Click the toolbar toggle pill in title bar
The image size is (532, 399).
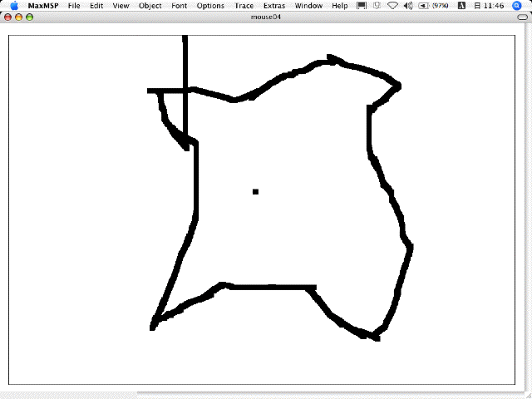(x=523, y=17)
